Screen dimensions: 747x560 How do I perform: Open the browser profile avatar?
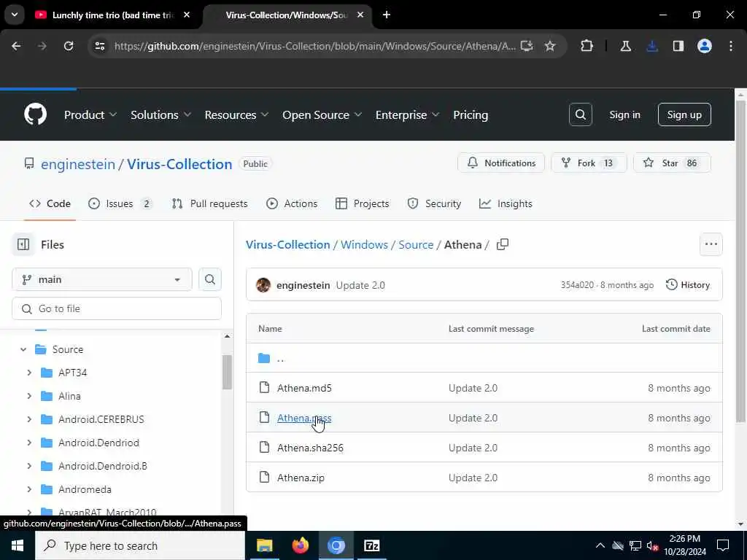click(x=705, y=46)
